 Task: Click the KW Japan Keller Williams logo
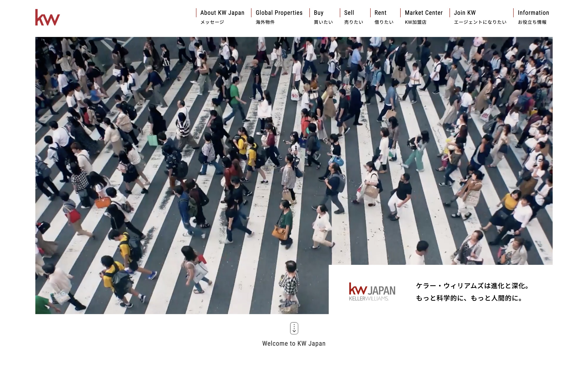[x=372, y=292]
